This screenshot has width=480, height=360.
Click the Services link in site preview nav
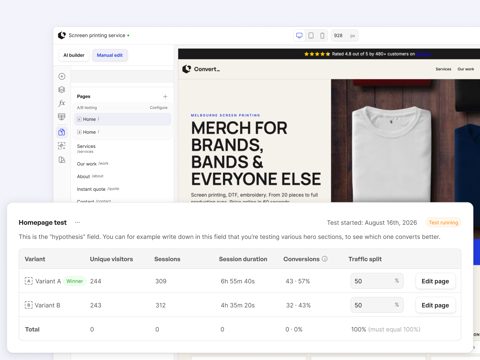pyautogui.click(x=443, y=69)
